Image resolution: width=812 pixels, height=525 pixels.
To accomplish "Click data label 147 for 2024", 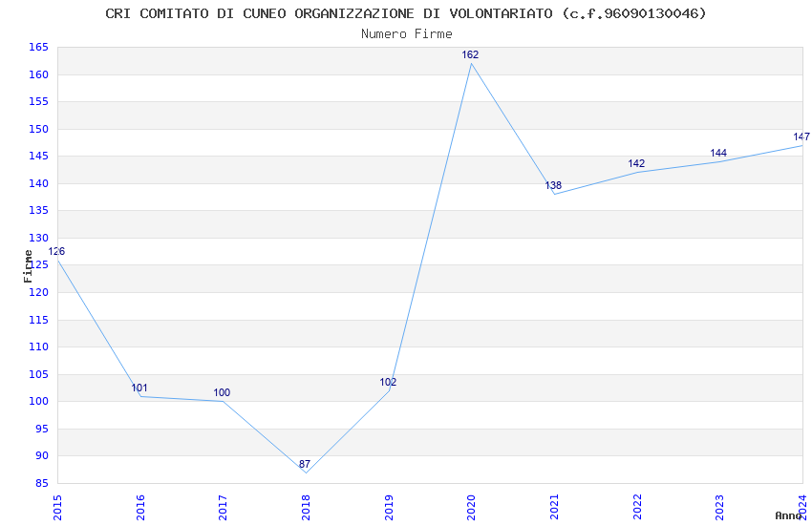I will coord(801,136).
